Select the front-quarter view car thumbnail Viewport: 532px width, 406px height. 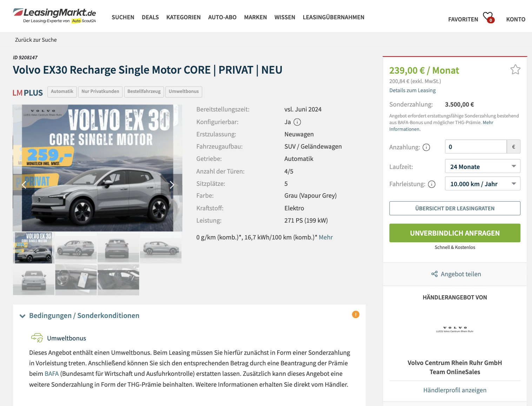76,248
